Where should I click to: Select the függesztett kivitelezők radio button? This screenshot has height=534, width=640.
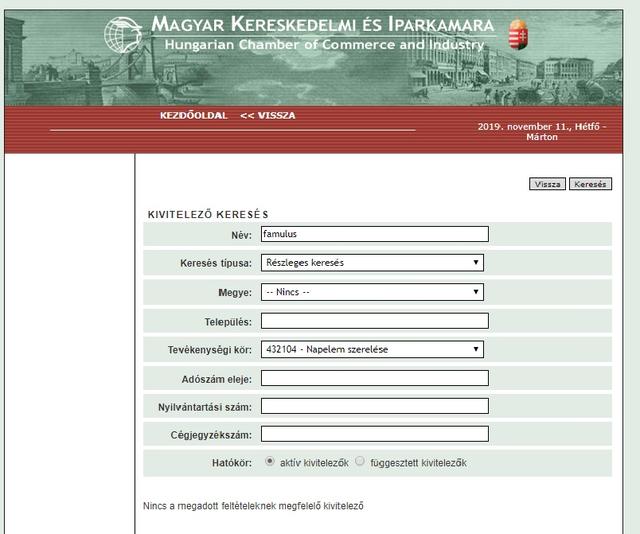coord(360,461)
